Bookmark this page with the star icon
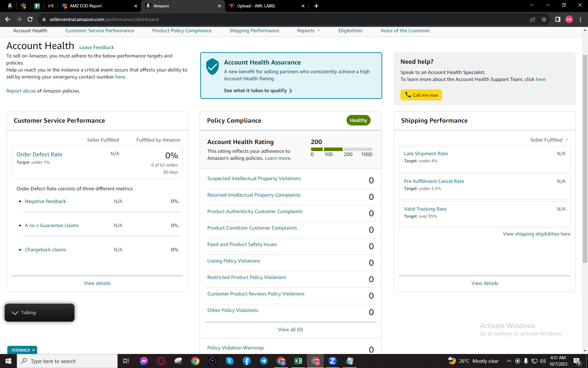The height and width of the screenshot is (368, 588). [544, 19]
